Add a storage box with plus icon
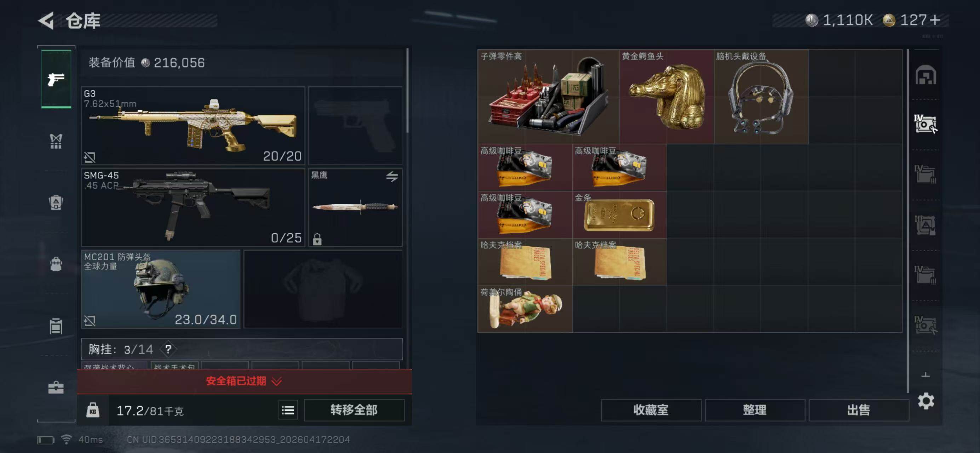This screenshot has width=980, height=453. tap(925, 375)
